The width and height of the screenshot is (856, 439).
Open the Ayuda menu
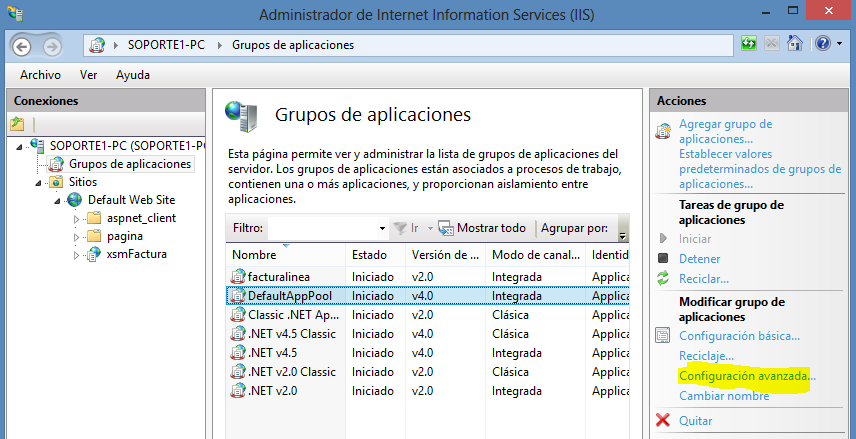133,75
